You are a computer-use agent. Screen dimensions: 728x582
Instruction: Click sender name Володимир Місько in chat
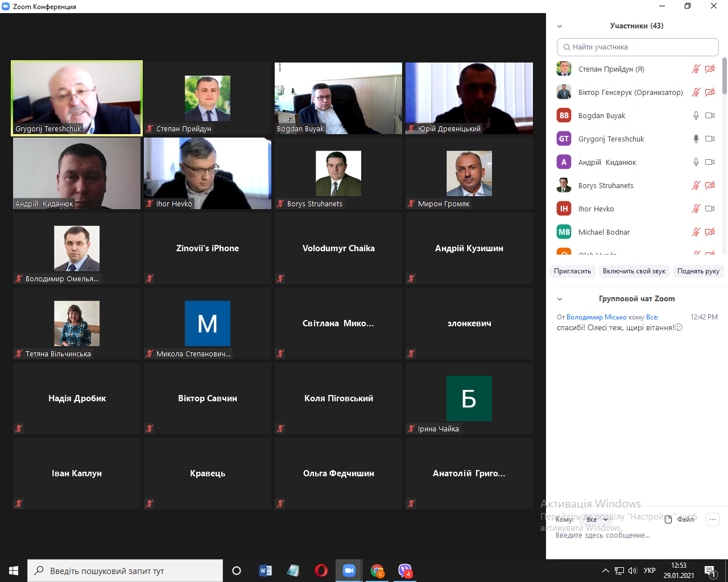(596, 317)
